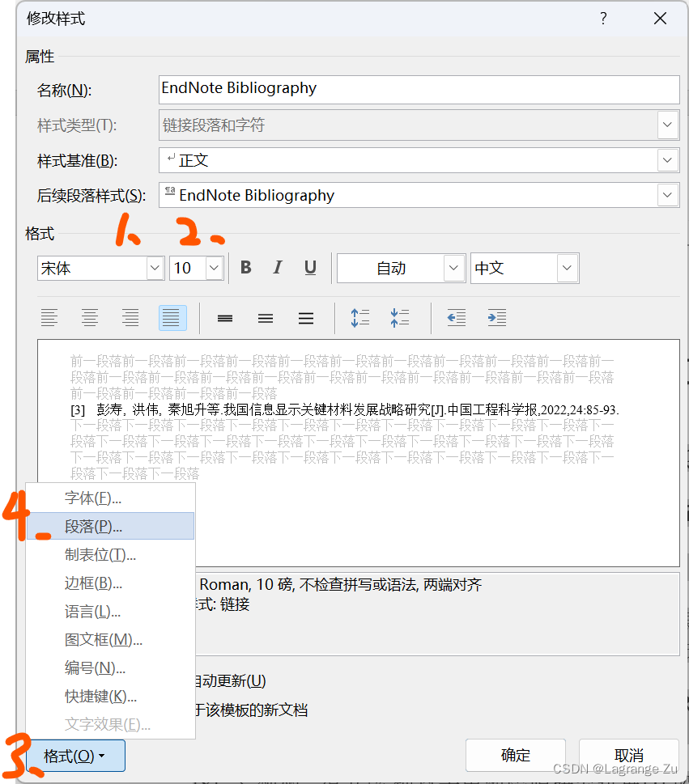Select 段落(P)... menu entry
This screenshot has height=784, width=689.
click(x=110, y=526)
